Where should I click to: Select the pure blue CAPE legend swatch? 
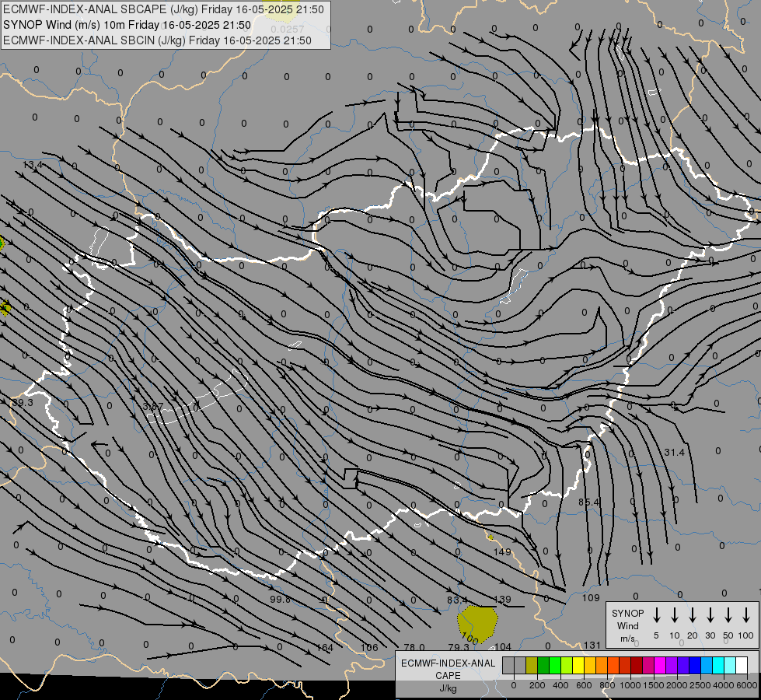694,665
